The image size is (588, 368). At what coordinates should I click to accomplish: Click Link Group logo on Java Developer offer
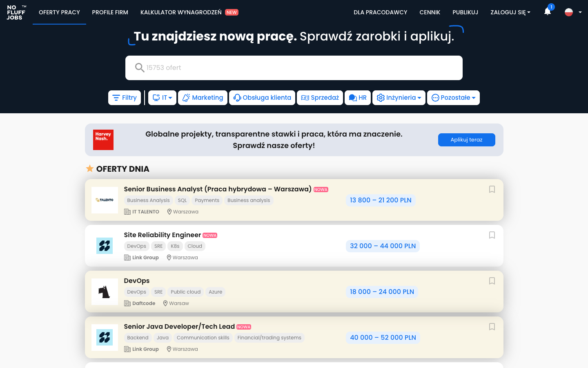105,337
